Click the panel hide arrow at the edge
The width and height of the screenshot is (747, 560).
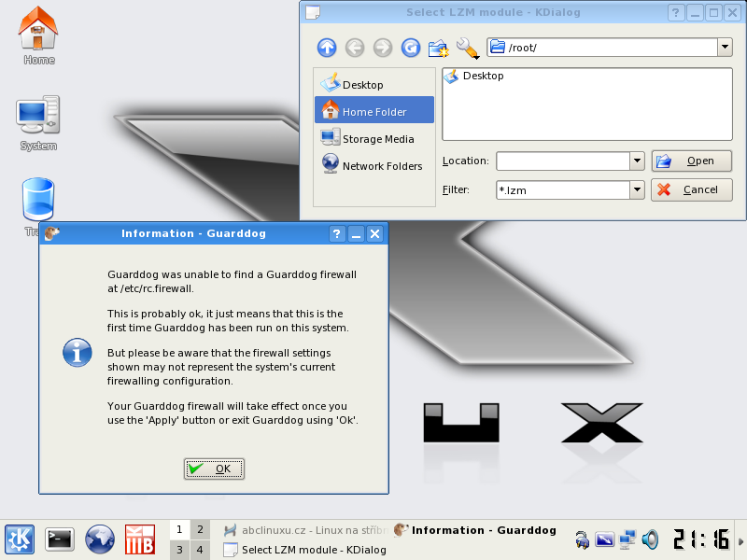click(x=740, y=541)
